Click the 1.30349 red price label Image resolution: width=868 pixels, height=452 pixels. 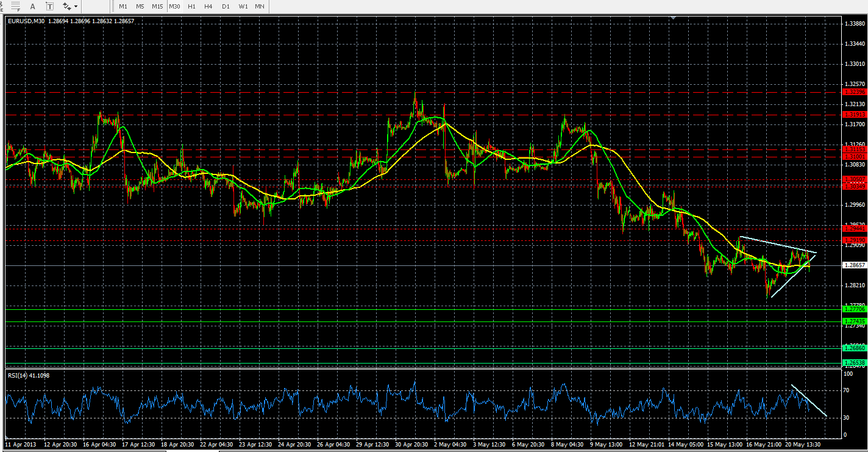[853, 186]
